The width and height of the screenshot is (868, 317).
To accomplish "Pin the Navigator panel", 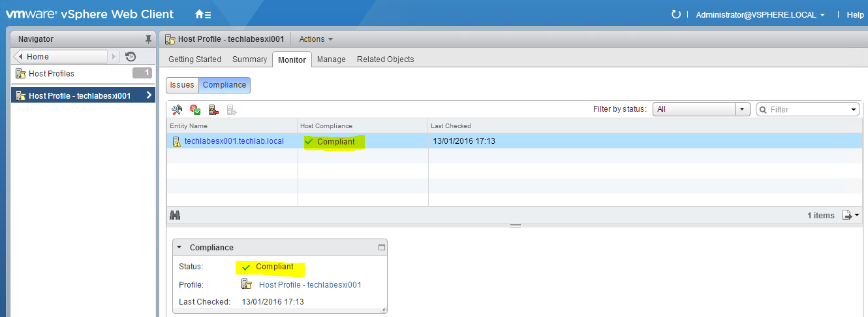I will point(148,39).
